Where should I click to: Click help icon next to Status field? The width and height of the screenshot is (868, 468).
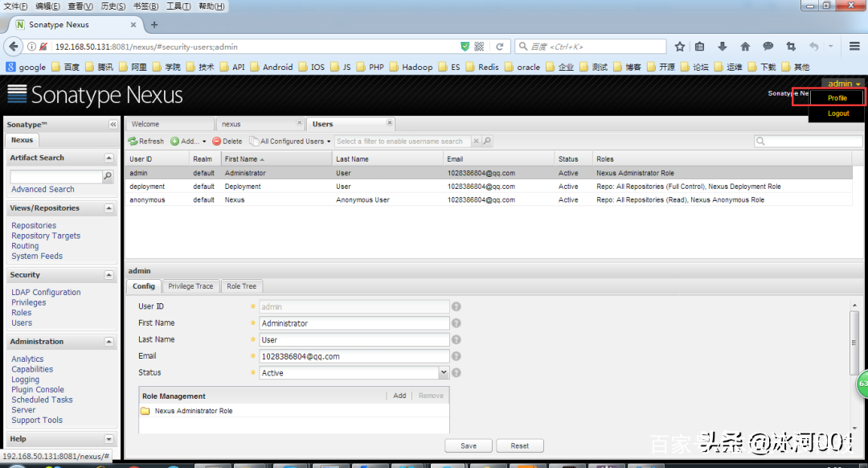click(x=457, y=373)
